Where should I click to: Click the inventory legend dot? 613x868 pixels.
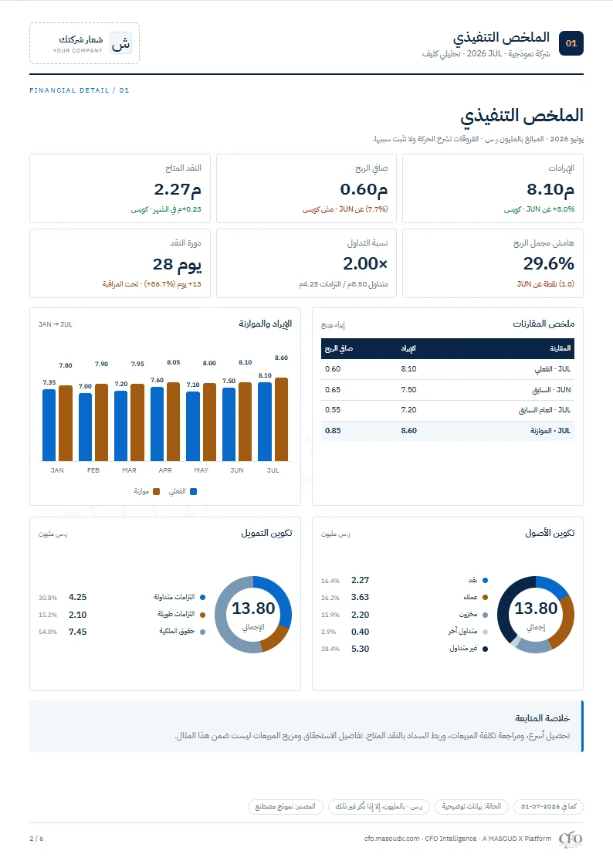(x=485, y=615)
